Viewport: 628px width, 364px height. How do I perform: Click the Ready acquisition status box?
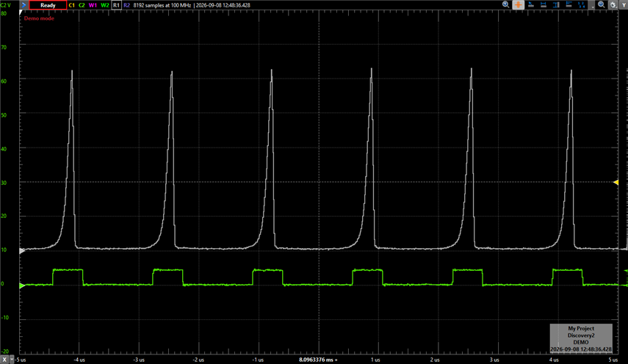48,5
